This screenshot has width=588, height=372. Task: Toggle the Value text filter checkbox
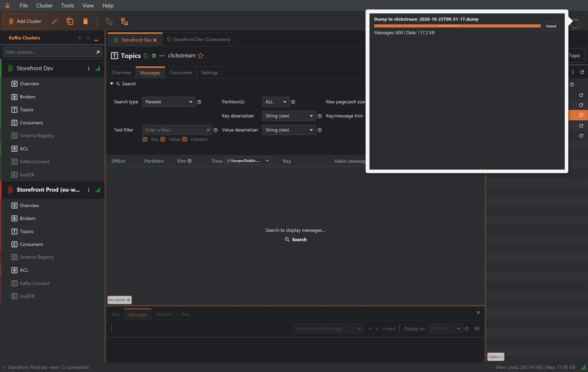[163, 139]
